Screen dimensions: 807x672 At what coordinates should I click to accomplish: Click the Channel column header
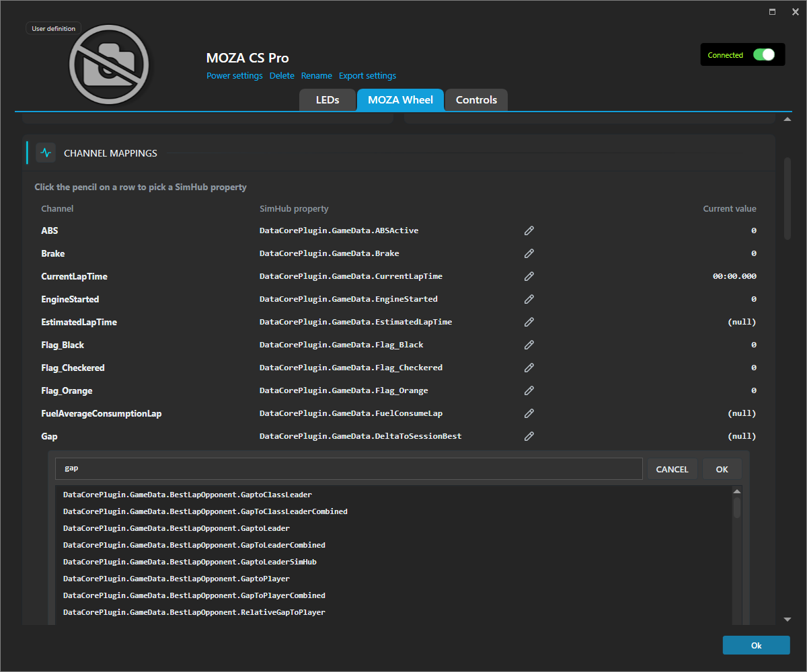57,209
